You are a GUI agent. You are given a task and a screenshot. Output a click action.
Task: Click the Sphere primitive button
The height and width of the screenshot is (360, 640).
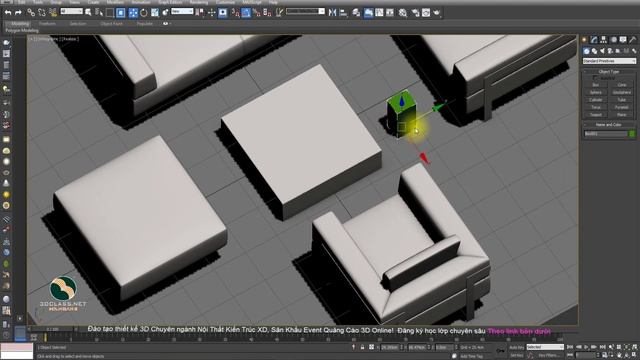click(596, 92)
